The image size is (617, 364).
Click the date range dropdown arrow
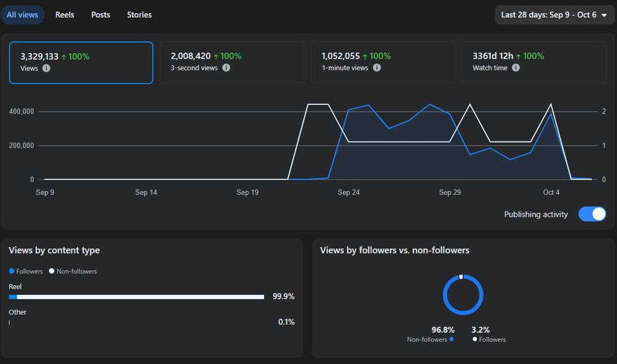coord(604,15)
